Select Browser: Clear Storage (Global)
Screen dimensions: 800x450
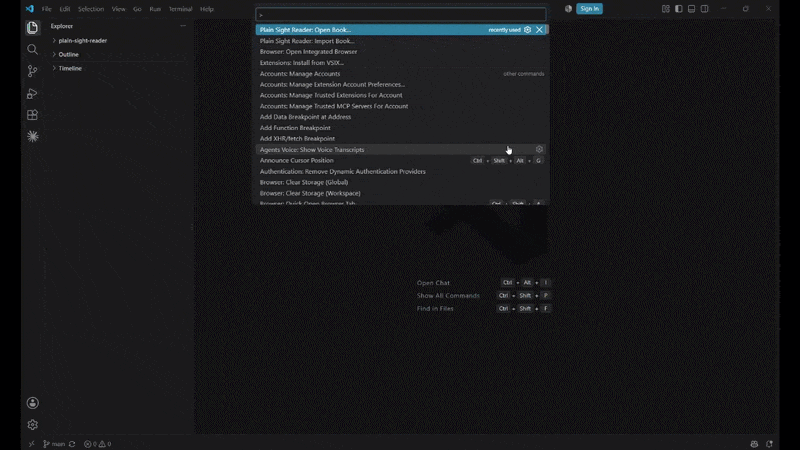pos(402,182)
